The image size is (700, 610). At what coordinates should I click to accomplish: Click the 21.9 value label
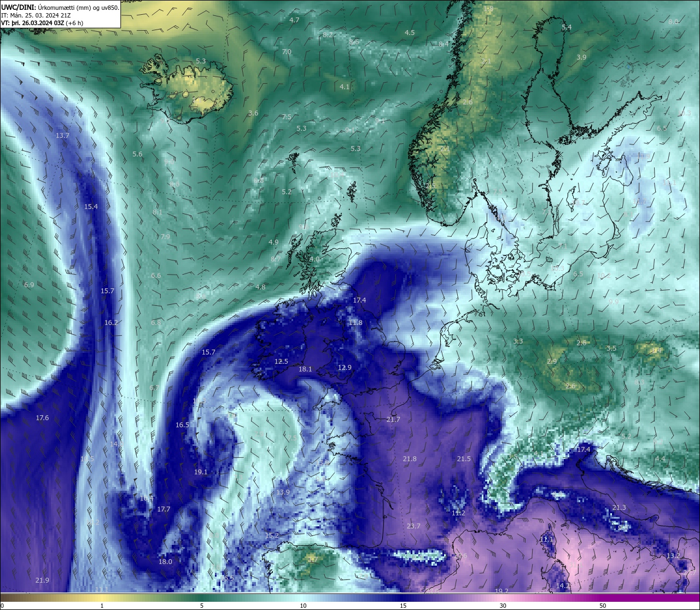coord(42,580)
